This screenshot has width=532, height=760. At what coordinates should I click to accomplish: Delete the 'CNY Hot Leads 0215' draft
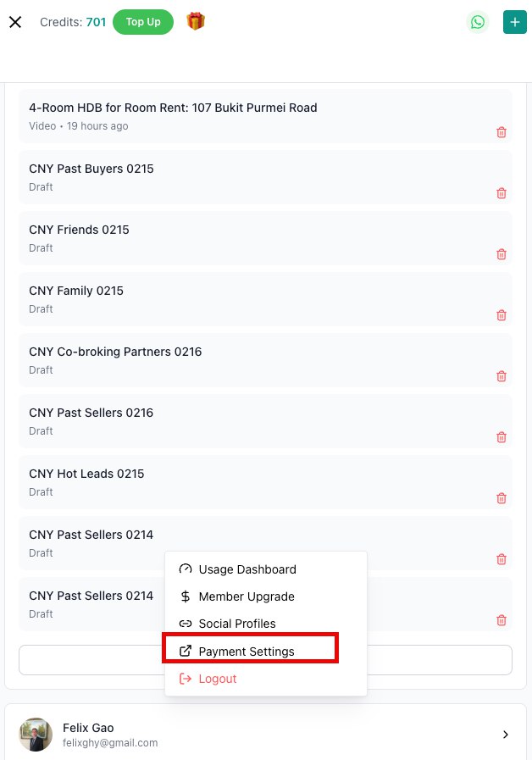point(501,498)
